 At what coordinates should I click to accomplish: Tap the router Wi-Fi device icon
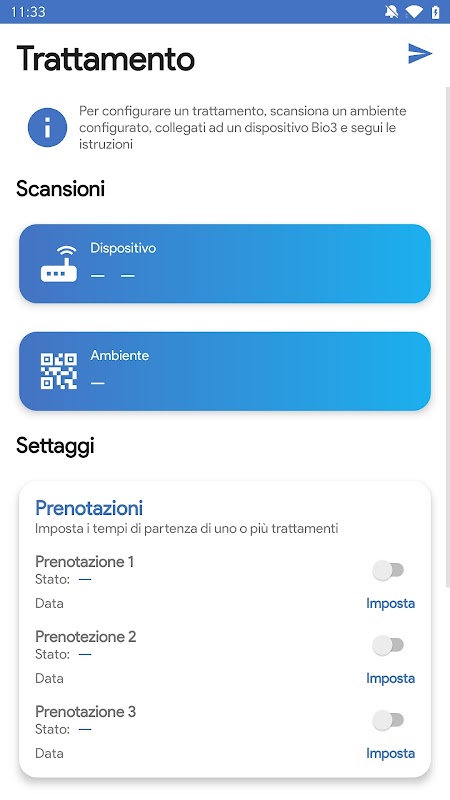[x=59, y=263]
